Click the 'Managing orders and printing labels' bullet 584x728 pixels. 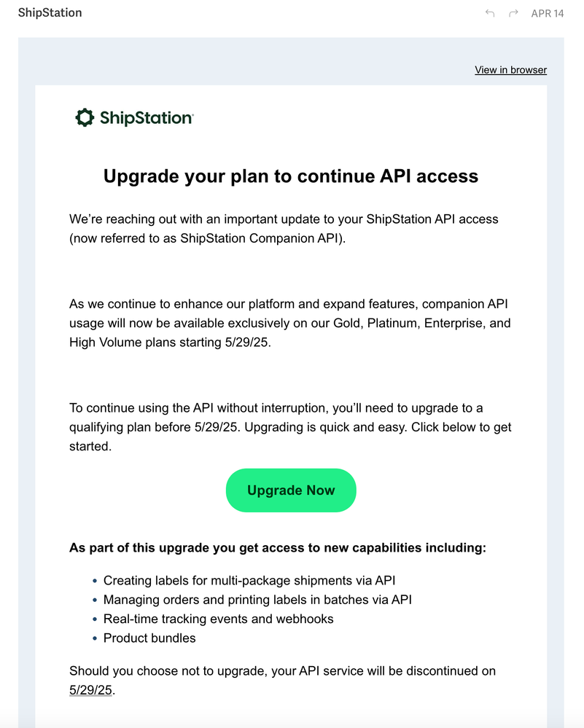(257, 600)
